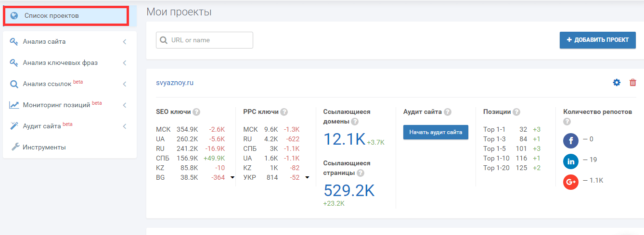Click УКР 814 PPC keys row
Image resolution: width=644 pixels, height=235 pixels.
271,177
